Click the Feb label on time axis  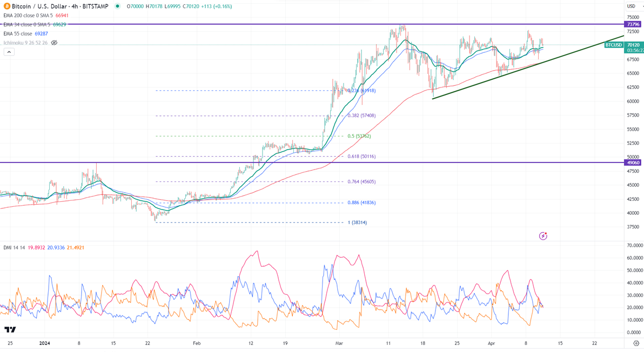pyautogui.click(x=197, y=343)
